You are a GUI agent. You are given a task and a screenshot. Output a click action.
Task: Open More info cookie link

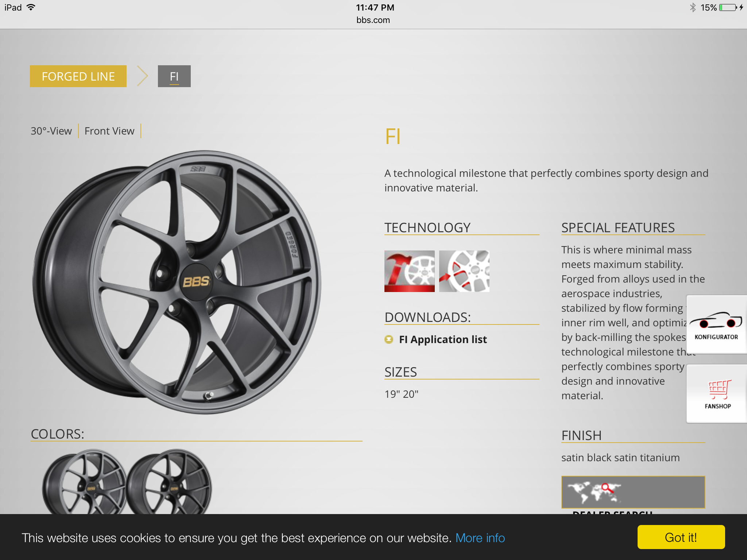pyautogui.click(x=480, y=538)
